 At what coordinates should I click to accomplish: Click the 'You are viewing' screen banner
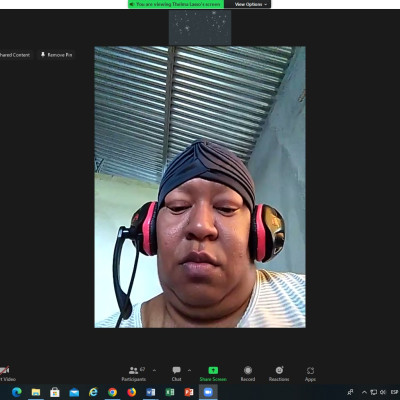(x=176, y=4)
